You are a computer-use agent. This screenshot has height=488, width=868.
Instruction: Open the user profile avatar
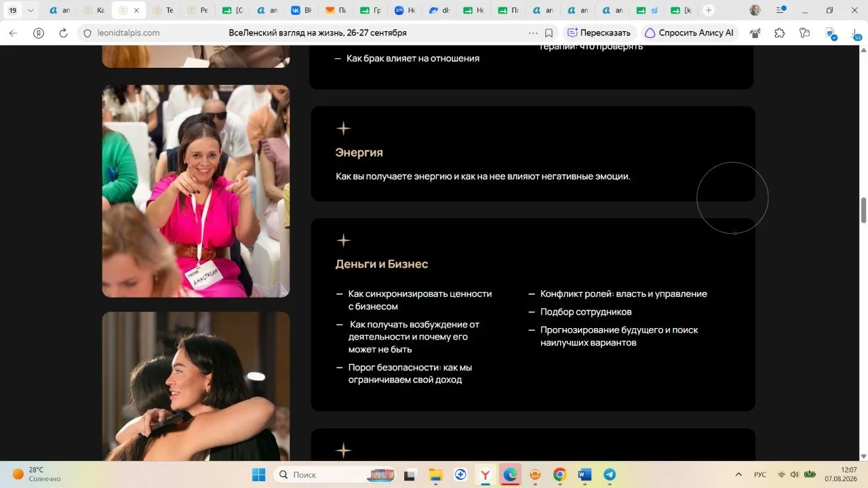click(x=755, y=10)
